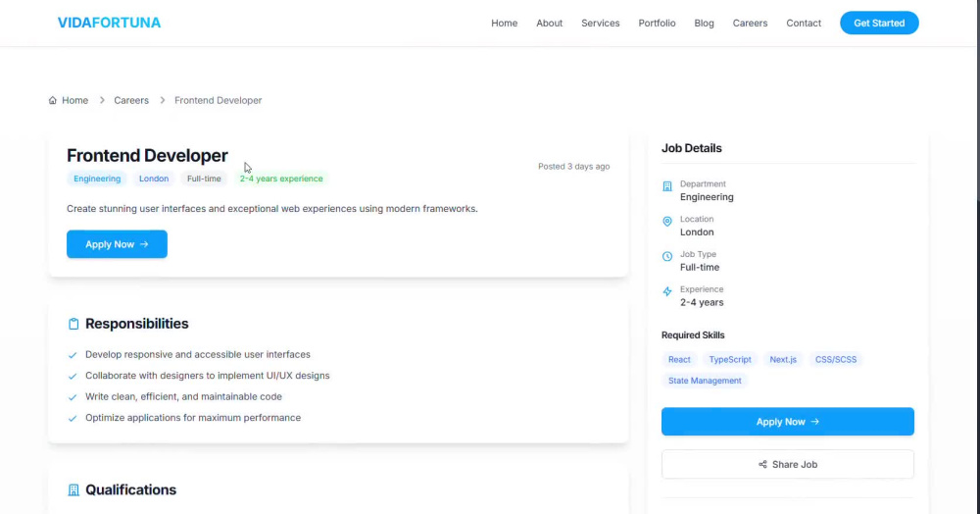Follow the Careers breadcrumb link

131,100
